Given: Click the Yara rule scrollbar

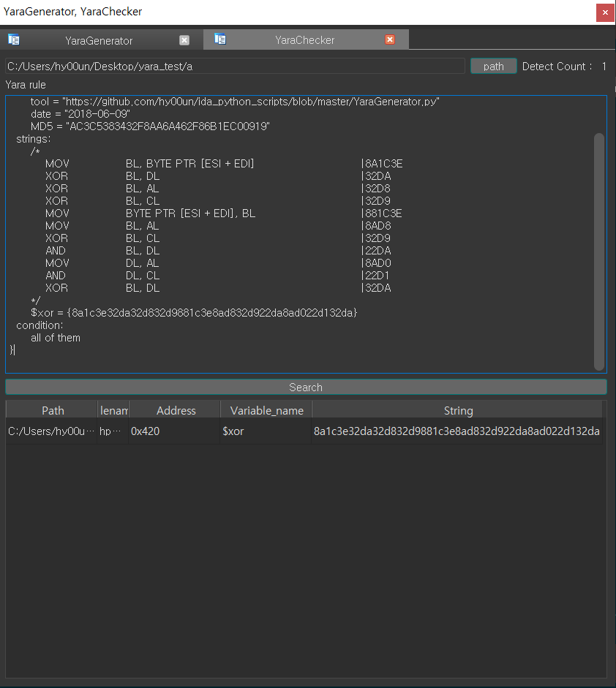Looking at the screenshot, I should [599, 252].
